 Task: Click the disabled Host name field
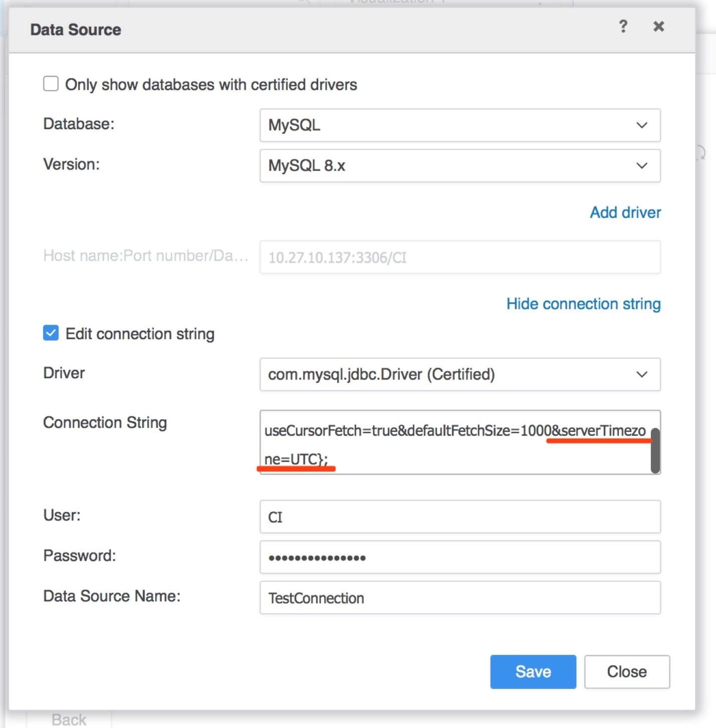[x=459, y=258]
